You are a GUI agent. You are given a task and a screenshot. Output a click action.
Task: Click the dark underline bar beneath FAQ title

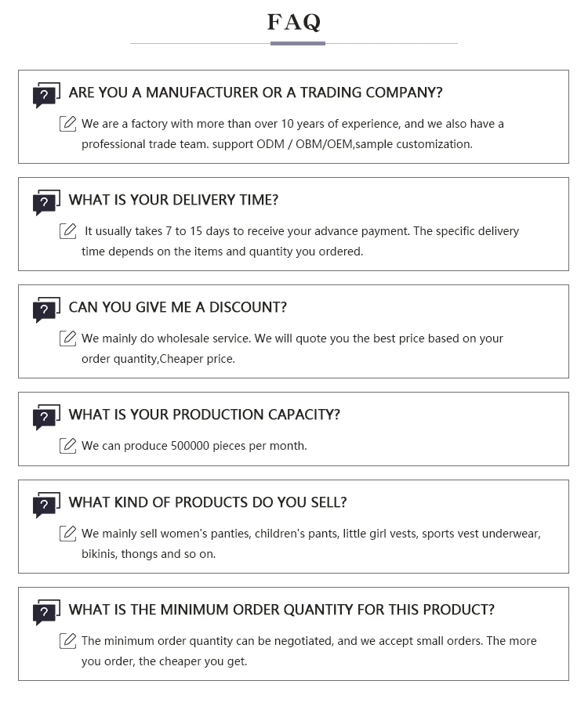click(297, 43)
